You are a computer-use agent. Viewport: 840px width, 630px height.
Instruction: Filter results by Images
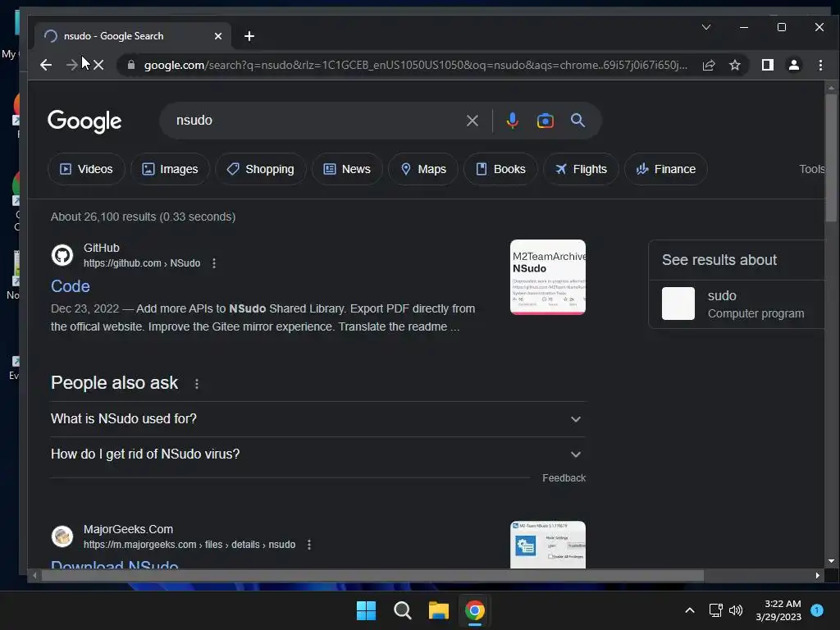[x=170, y=169]
